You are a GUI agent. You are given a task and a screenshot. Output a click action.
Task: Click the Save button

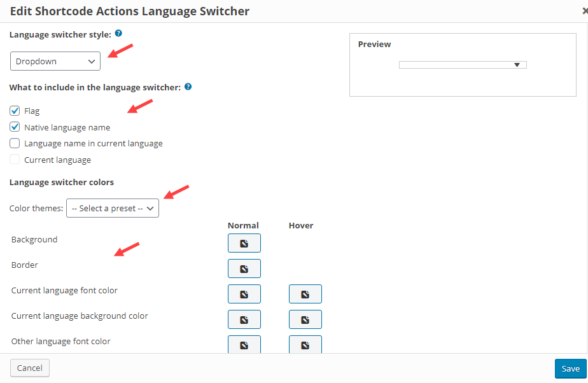570,368
